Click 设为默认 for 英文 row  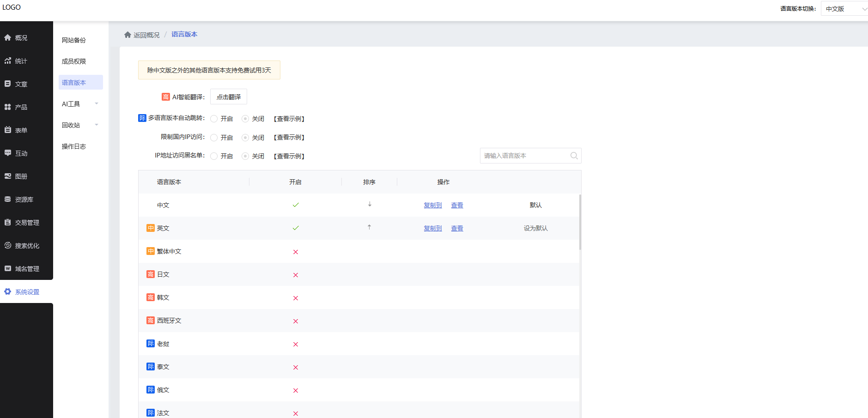pyautogui.click(x=535, y=228)
